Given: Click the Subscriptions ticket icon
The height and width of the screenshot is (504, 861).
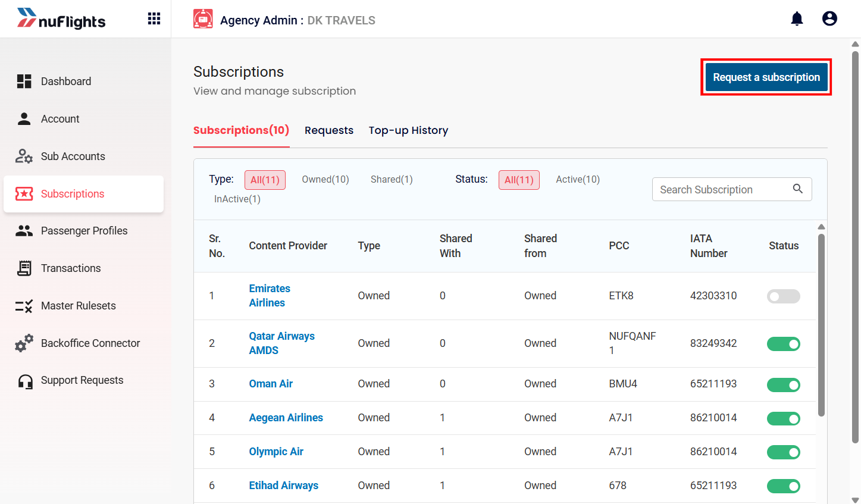Looking at the screenshot, I should 24,194.
